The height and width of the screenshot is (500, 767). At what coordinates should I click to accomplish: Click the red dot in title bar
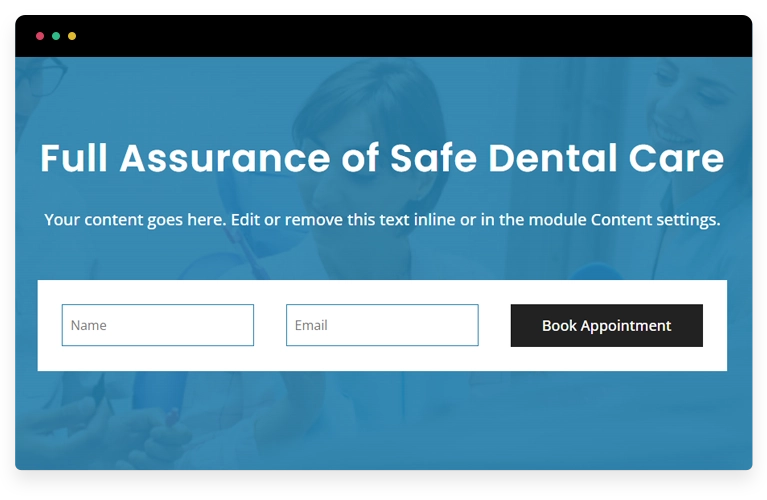point(40,36)
